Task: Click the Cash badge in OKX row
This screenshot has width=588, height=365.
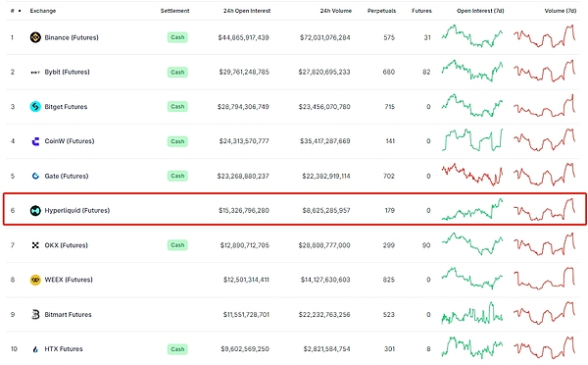Action: 177,245
